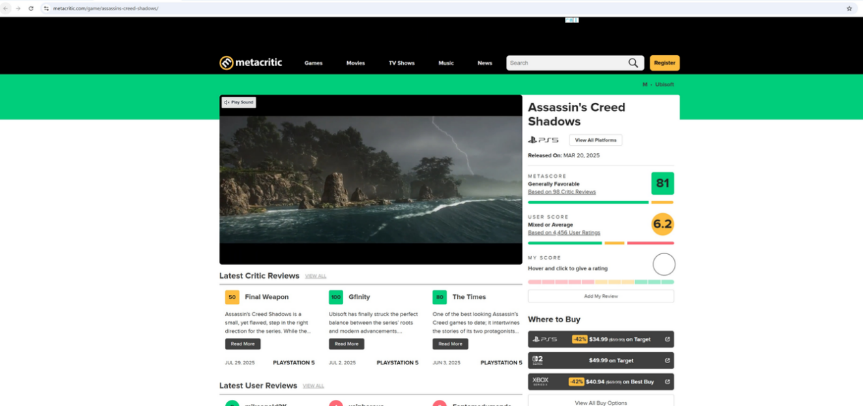Click the PS5 platform logo under title
The width and height of the screenshot is (863, 406).
543,140
